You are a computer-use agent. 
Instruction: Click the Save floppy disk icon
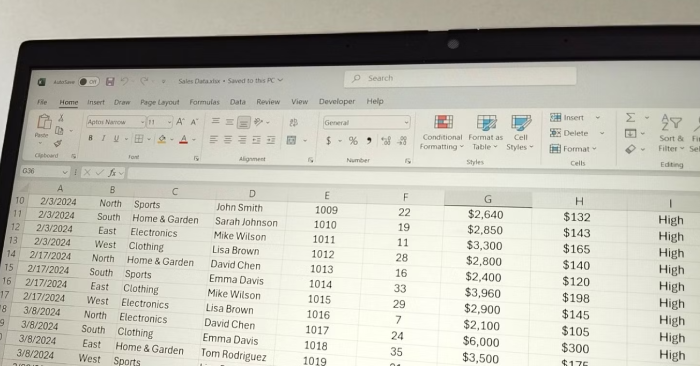[110, 82]
